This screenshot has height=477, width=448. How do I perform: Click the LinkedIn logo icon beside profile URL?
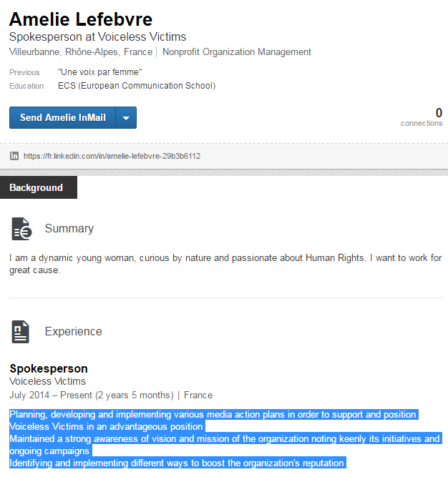tap(14, 156)
